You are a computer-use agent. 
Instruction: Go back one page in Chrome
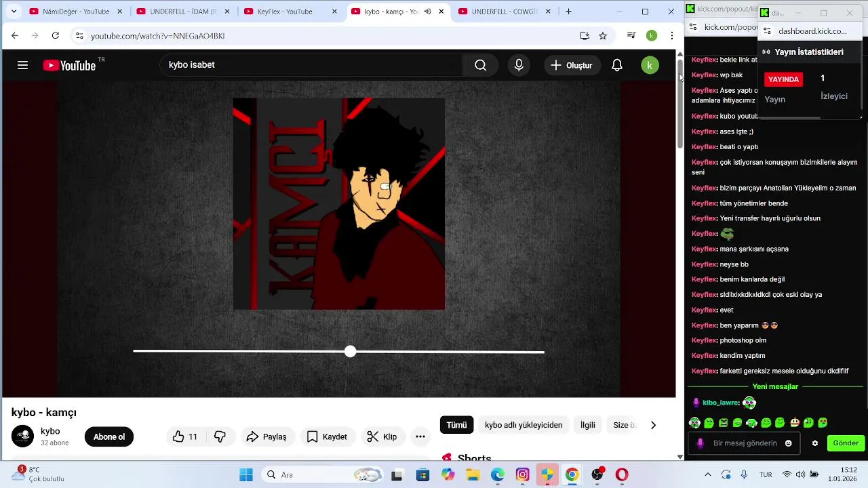[15, 35]
